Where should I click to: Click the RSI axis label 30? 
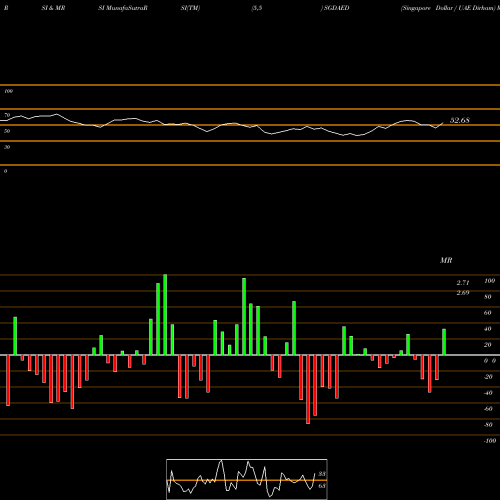point(7,147)
